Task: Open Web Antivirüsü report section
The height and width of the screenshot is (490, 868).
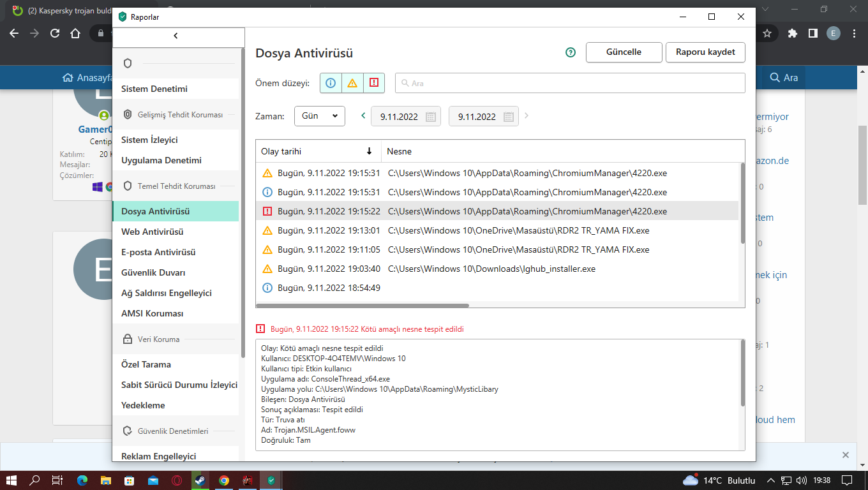Action: coord(176,232)
